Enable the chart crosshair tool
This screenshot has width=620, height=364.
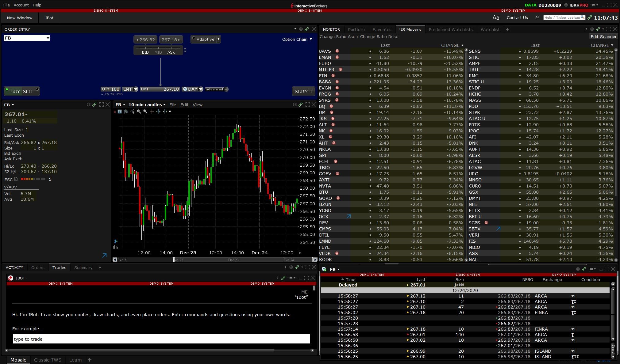152,112
